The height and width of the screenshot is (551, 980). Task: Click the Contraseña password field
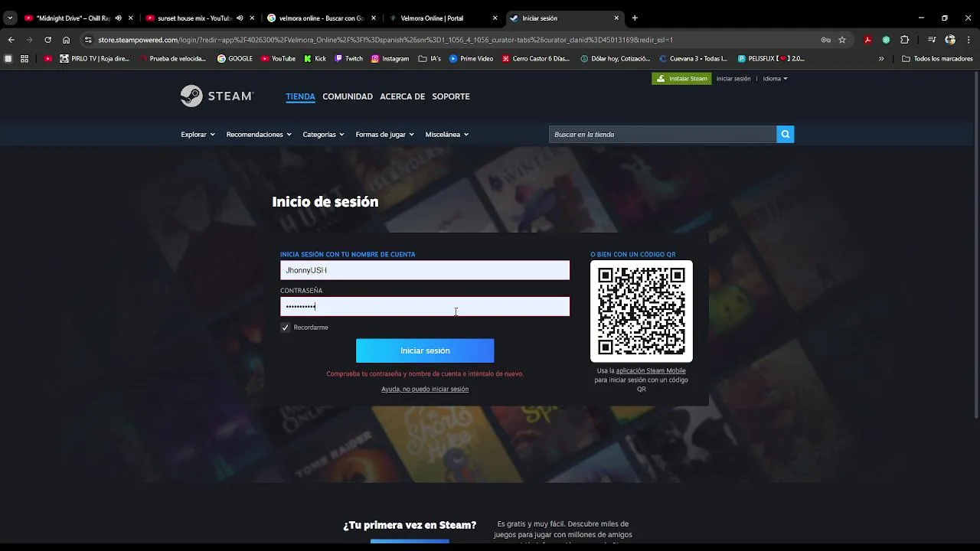[425, 306]
